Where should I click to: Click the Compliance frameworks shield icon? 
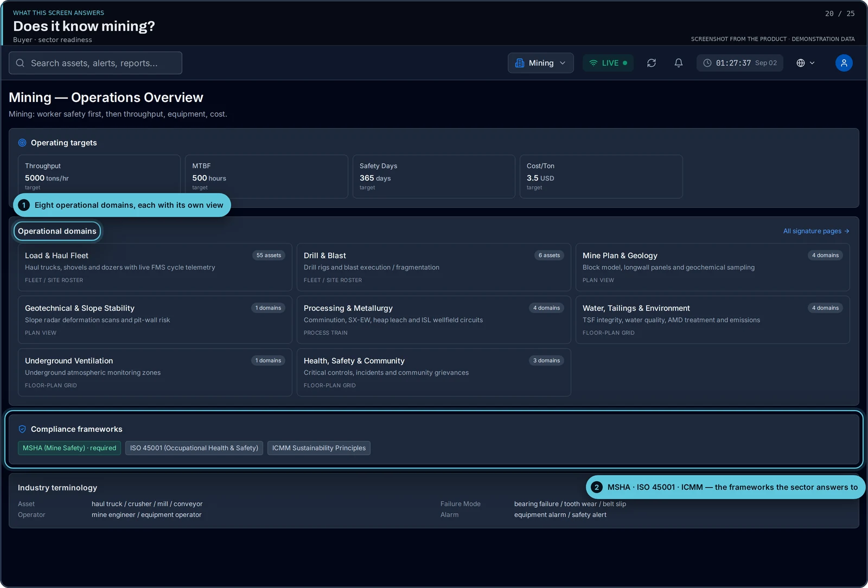pyautogui.click(x=22, y=429)
